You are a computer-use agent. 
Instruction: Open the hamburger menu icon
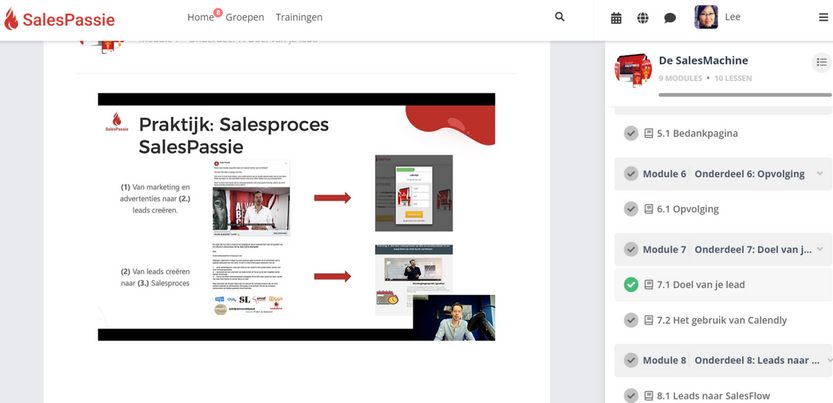point(823,18)
